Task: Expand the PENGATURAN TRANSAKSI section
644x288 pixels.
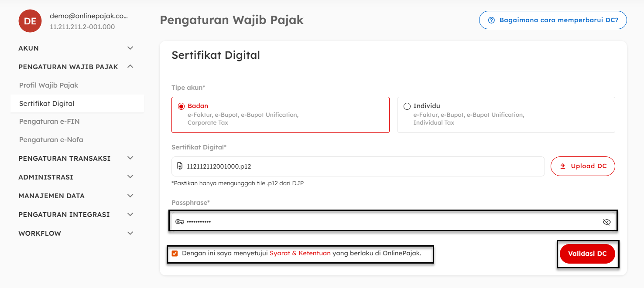Action: point(130,158)
